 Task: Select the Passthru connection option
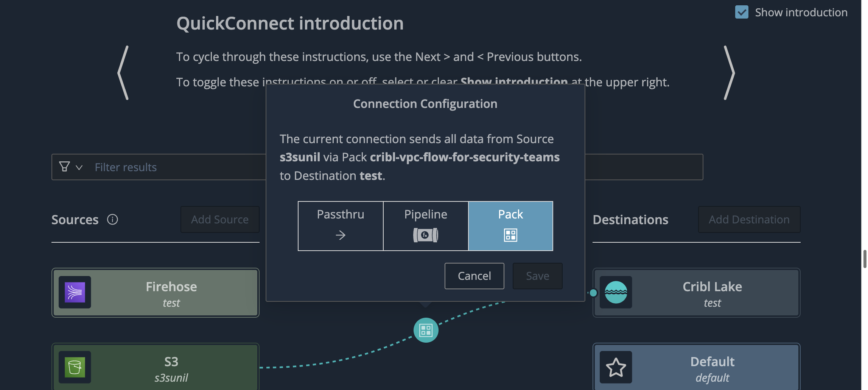341,226
